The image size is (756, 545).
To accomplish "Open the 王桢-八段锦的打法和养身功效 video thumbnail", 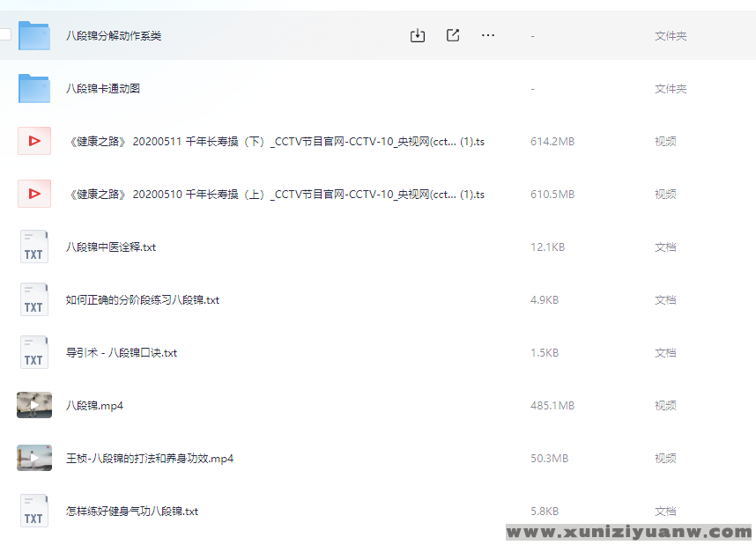I will tap(34, 458).
